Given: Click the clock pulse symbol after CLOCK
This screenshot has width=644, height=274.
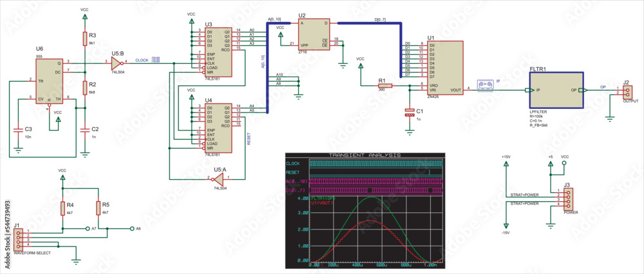Looking at the screenshot, I should [x=156, y=60].
